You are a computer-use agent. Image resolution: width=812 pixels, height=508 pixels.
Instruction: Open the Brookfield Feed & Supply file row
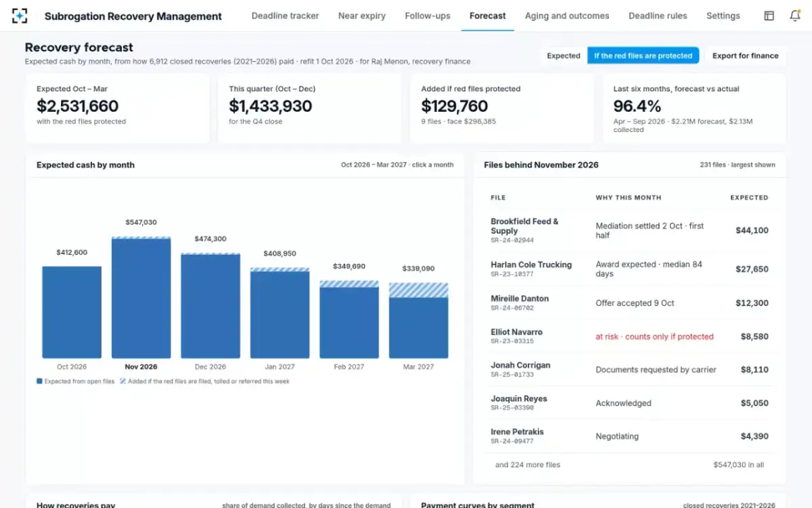tap(629, 230)
